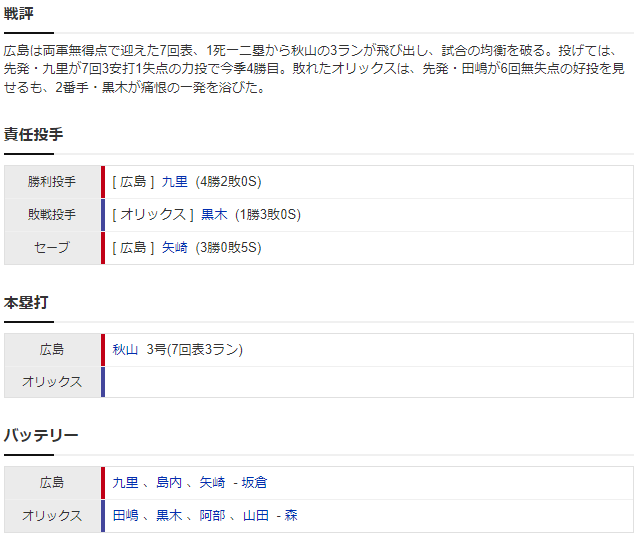The width and height of the screenshot is (640, 540).
Task: Click 矢崎 in the Hiroshima battery row
Action: click(212, 483)
